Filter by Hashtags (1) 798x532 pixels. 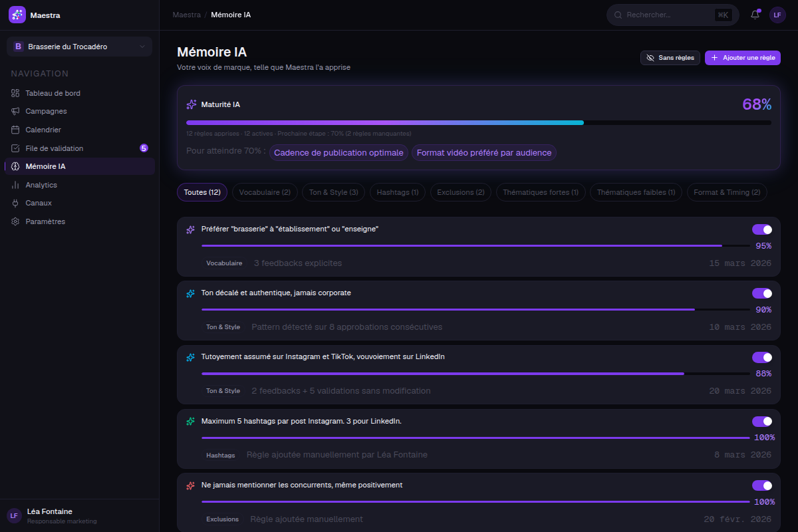tap(398, 192)
